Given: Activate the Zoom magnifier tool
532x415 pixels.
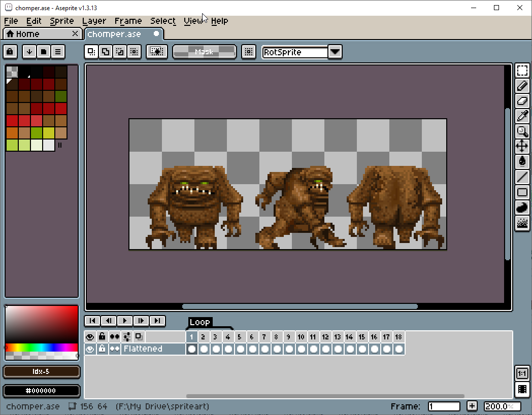Looking at the screenshot, I should pos(522,131).
